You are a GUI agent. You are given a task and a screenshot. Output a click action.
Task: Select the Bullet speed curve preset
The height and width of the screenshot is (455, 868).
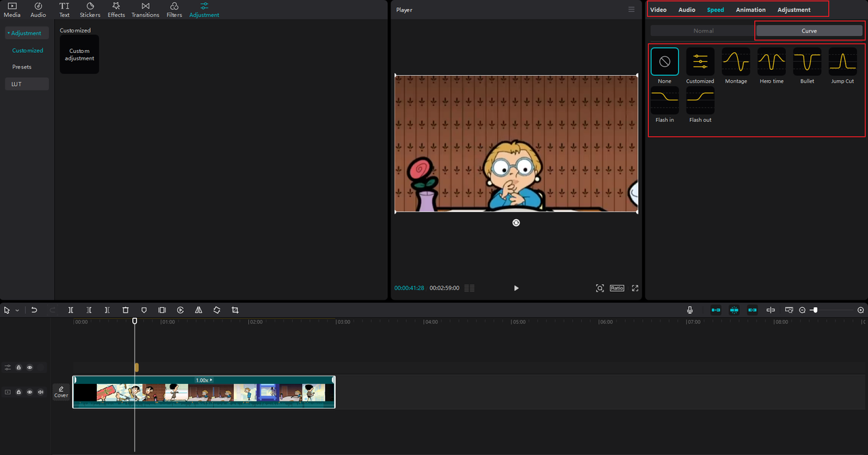click(x=807, y=66)
